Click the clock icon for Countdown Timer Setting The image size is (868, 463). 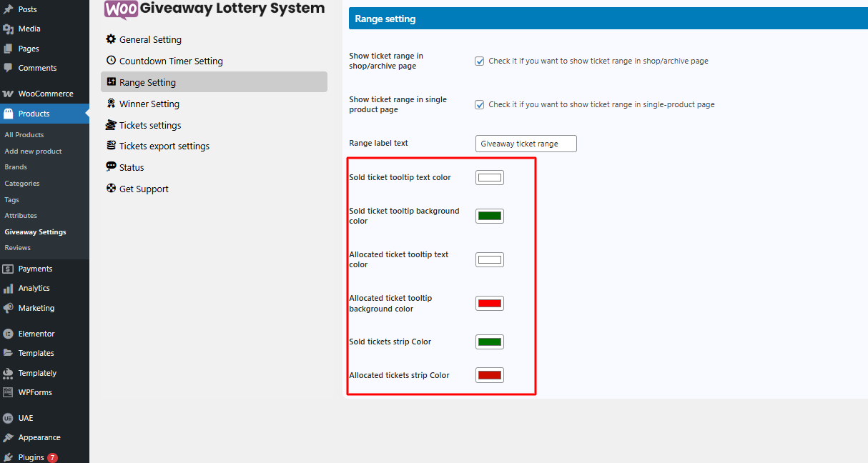(x=111, y=61)
